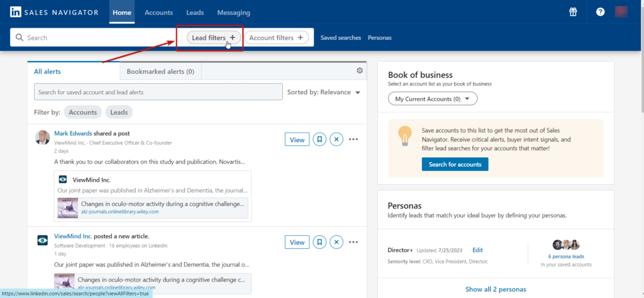View ViewMind Inc. new article
644x298 pixels.
(297, 242)
